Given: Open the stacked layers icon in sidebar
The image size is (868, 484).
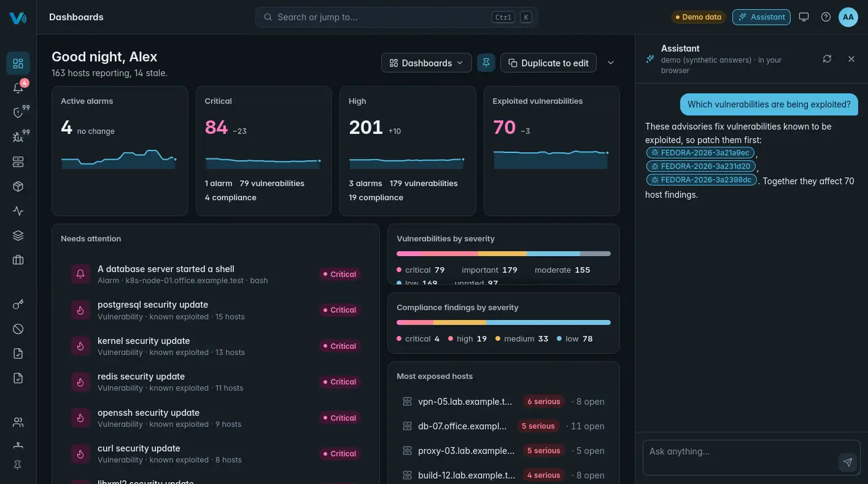Looking at the screenshot, I should 18,236.
